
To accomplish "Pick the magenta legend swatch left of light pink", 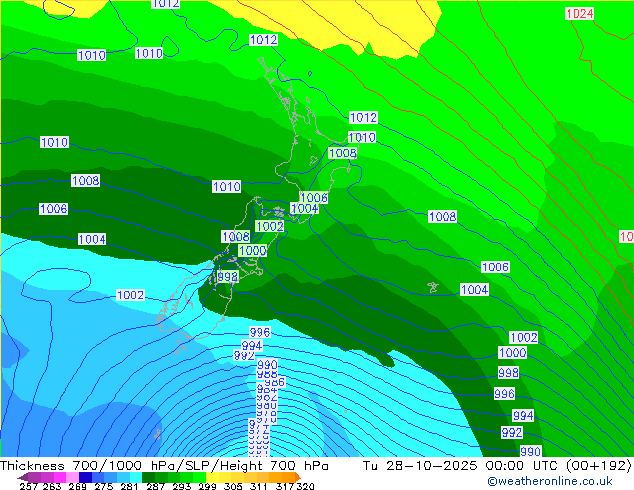I will 60,477.
